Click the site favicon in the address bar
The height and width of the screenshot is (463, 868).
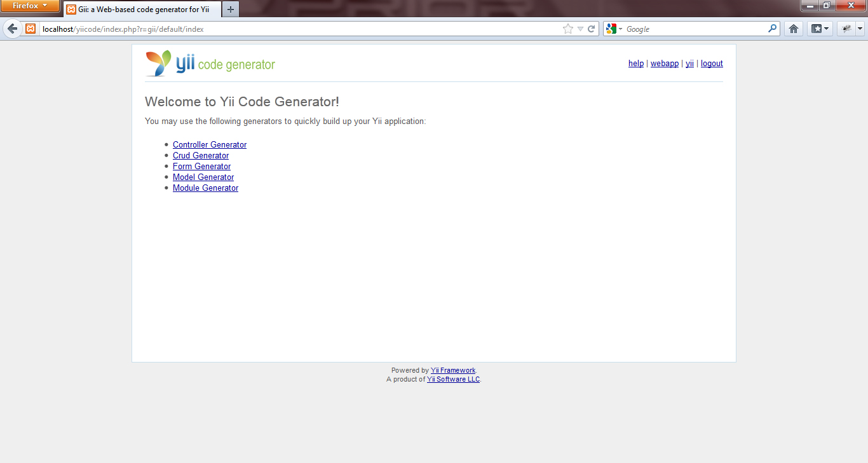[x=30, y=29]
